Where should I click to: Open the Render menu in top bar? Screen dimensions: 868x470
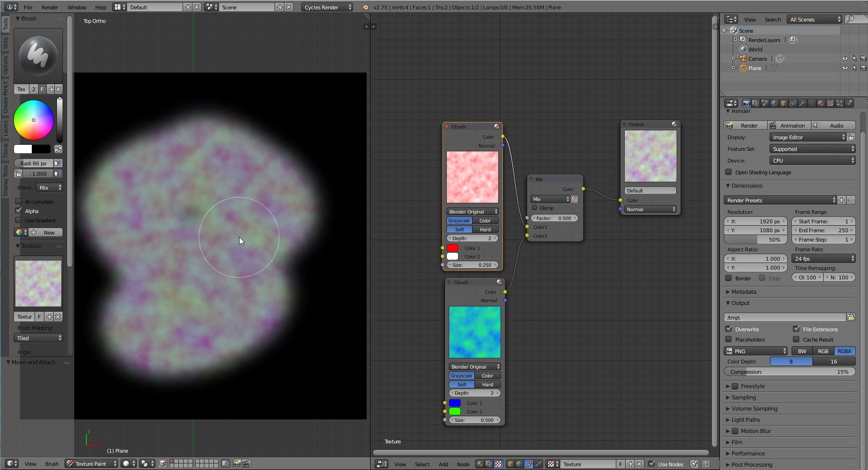(49, 7)
